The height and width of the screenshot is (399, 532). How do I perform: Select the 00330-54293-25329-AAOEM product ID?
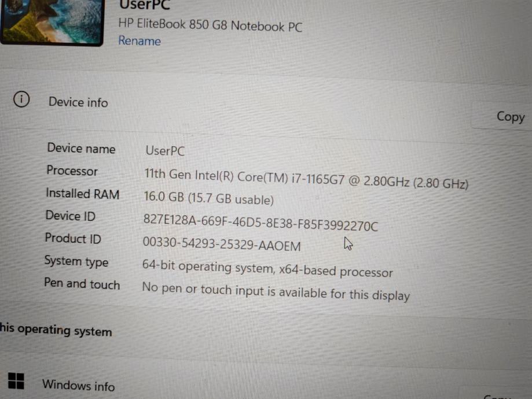point(222,244)
